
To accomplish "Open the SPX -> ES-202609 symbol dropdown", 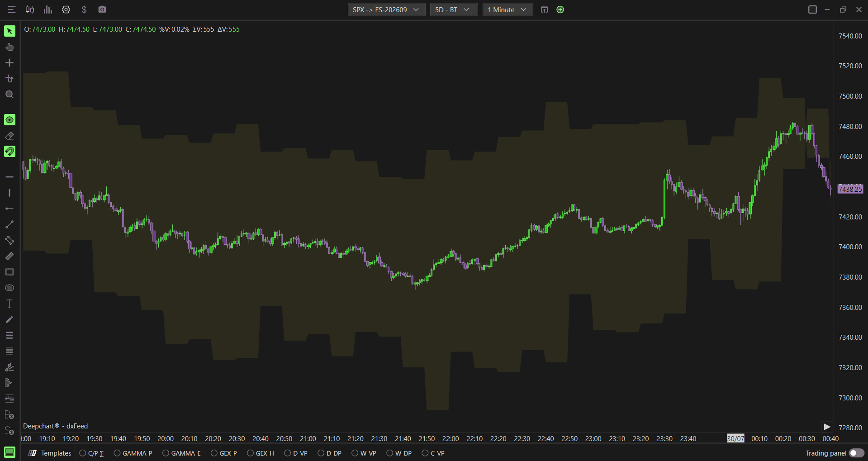I will [386, 10].
